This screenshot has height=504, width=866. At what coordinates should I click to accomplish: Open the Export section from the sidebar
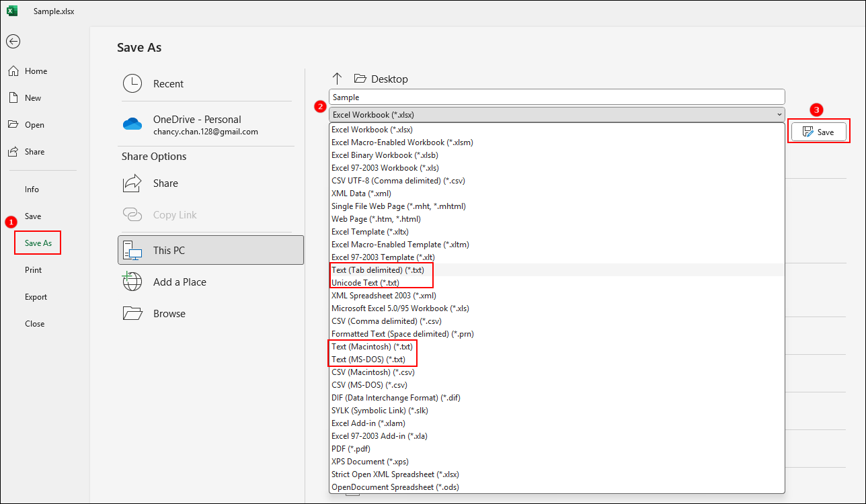(x=35, y=296)
